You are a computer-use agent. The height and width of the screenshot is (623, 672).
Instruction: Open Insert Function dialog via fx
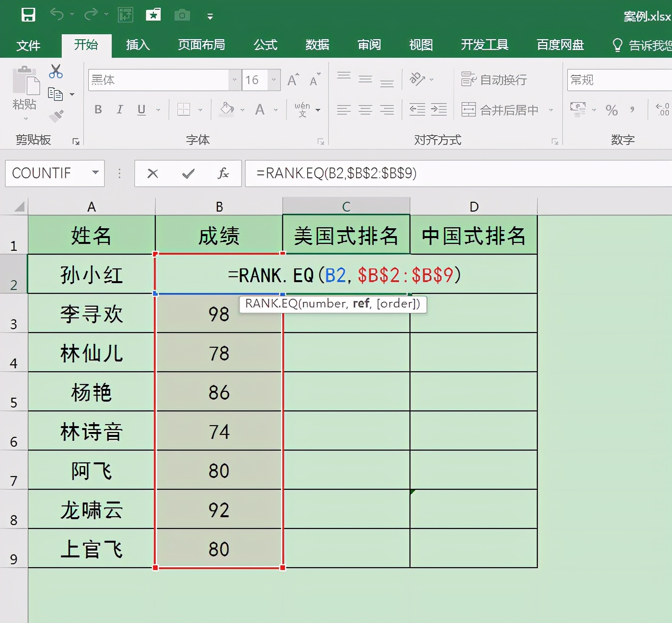pyautogui.click(x=223, y=173)
